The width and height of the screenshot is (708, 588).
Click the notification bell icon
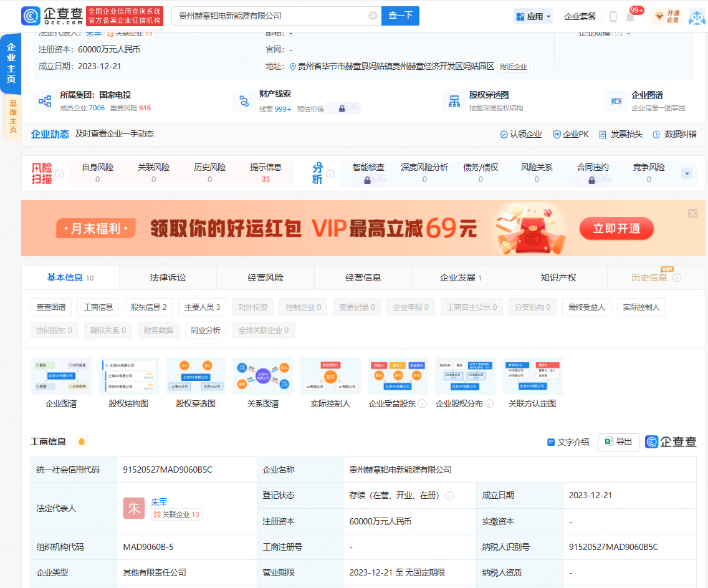tap(631, 16)
